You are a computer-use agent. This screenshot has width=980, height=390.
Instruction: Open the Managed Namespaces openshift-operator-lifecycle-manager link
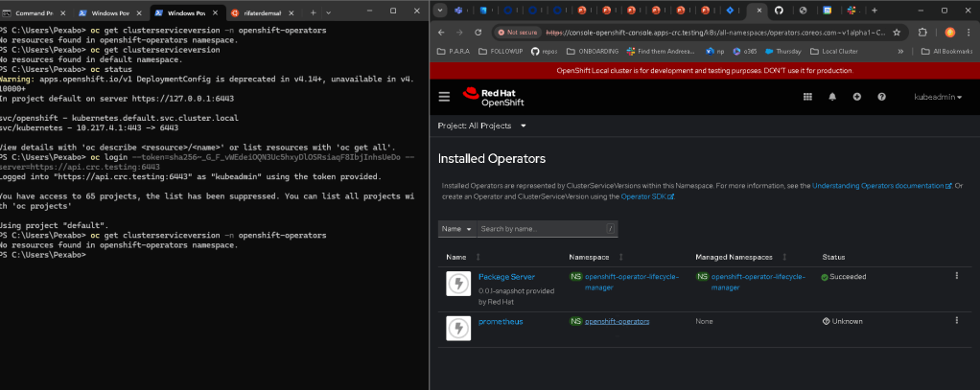[758, 282]
